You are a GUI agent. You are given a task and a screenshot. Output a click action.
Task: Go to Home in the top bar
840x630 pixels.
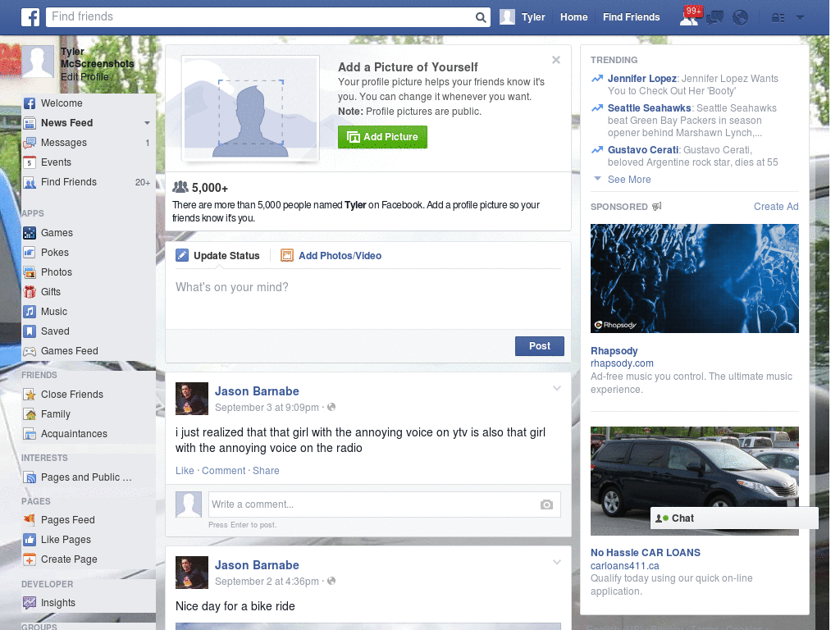pyautogui.click(x=573, y=17)
